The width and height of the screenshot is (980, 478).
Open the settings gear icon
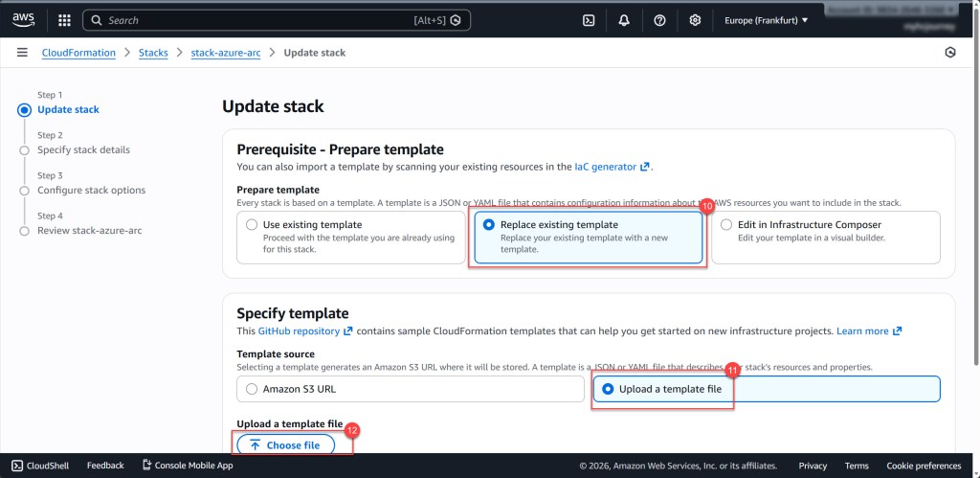point(695,20)
